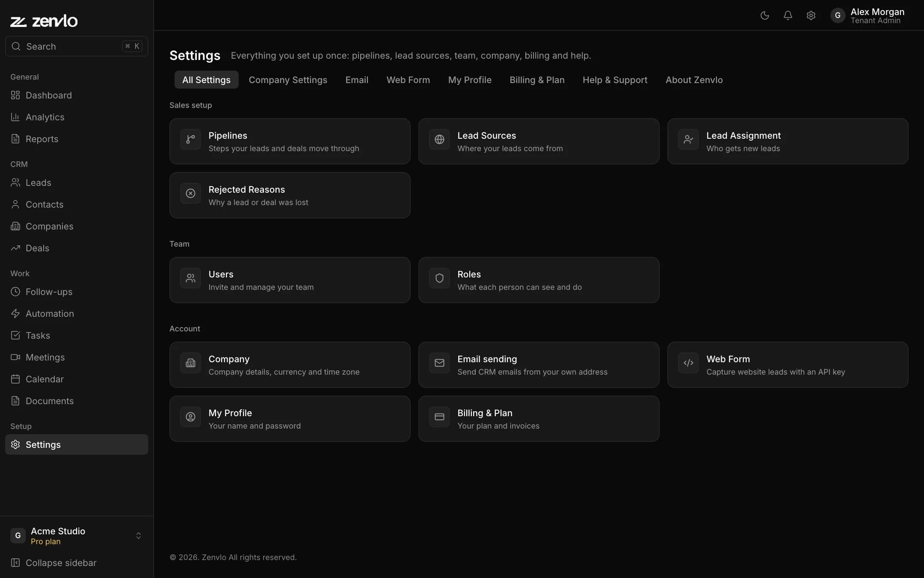Viewport: 924px width, 578px height.
Task: Click the Billing & Plan credit card icon
Action: pyautogui.click(x=439, y=417)
